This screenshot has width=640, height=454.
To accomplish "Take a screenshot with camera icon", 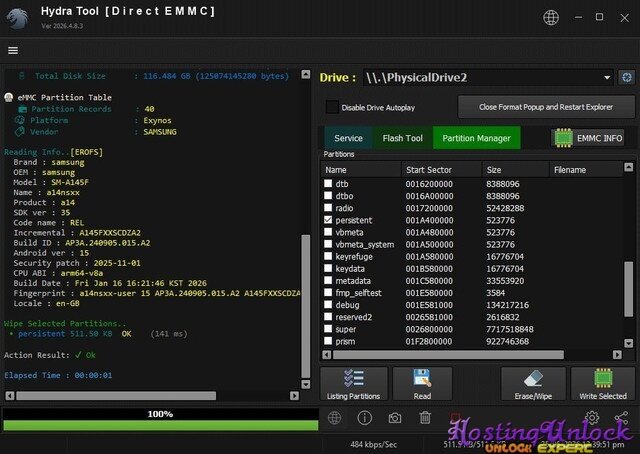I will (395, 418).
